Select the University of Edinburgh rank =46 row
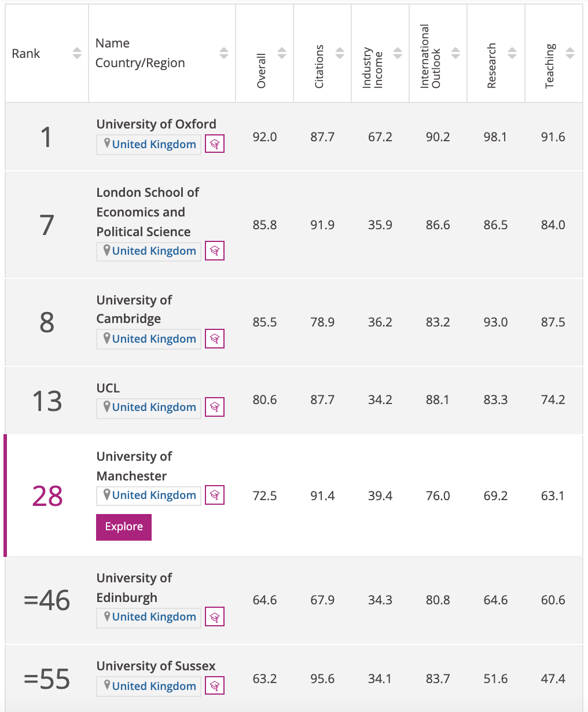588x712 pixels. (x=294, y=600)
